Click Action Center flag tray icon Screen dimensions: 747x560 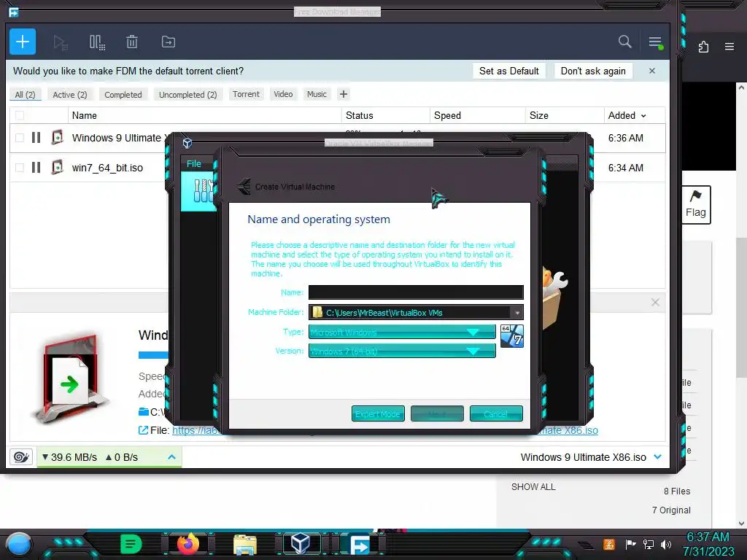tap(630, 544)
